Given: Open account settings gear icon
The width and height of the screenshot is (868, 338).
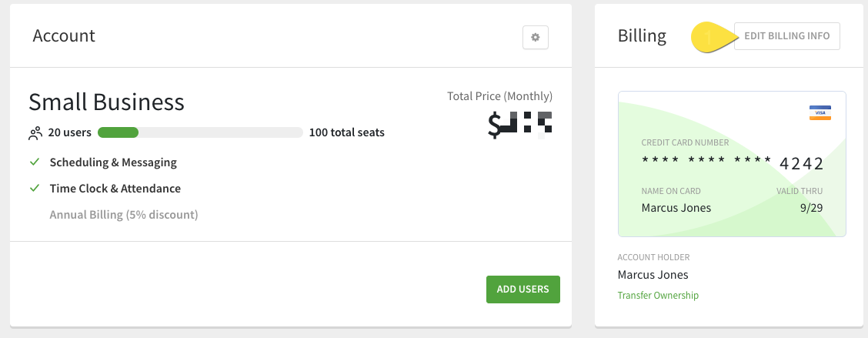Looking at the screenshot, I should point(536,37).
